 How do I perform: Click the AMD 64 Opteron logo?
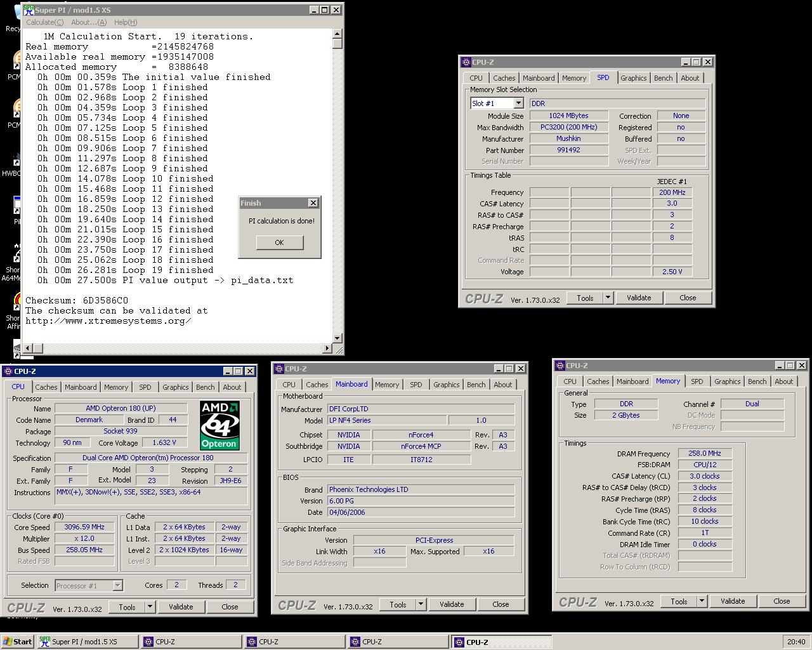219,425
